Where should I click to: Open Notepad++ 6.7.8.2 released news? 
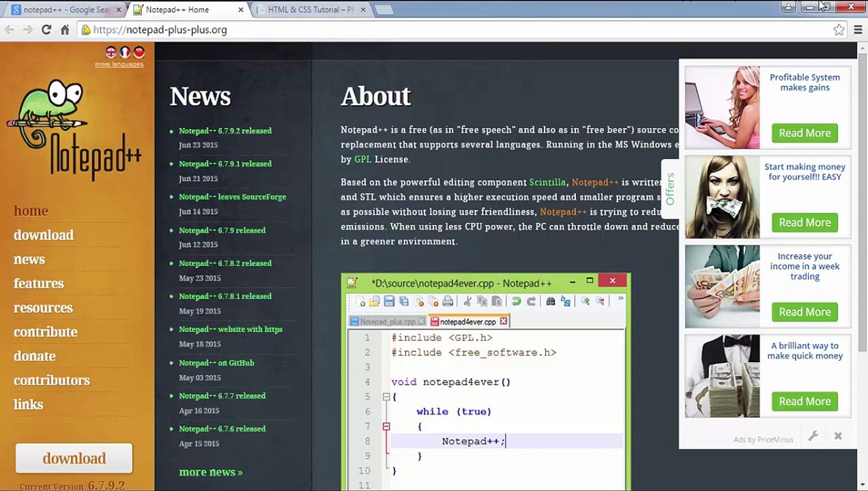click(225, 263)
